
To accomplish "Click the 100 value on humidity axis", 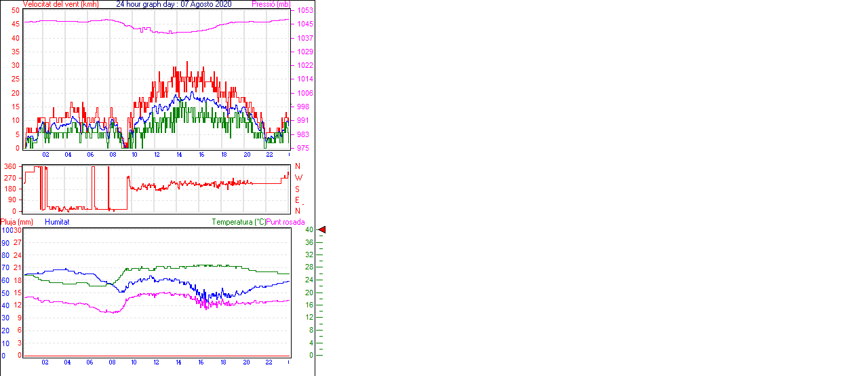I will click(6, 231).
